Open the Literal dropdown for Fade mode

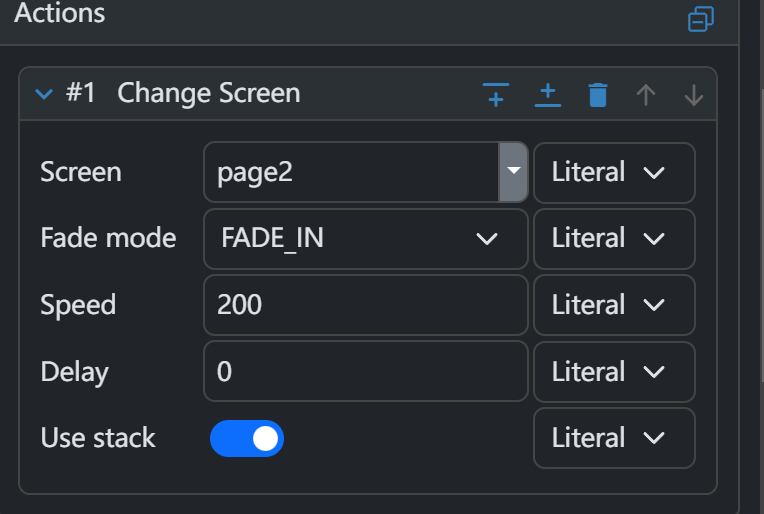tap(614, 238)
